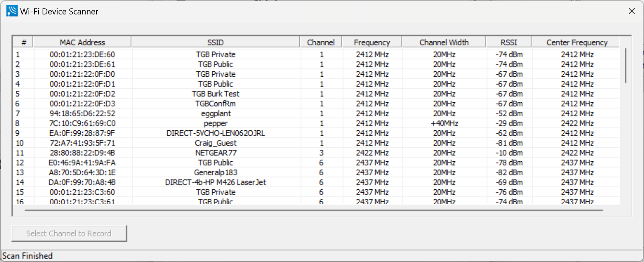This screenshot has height=262, width=644.
Task: Click the Frequency column header
Action: [x=372, y=42]
